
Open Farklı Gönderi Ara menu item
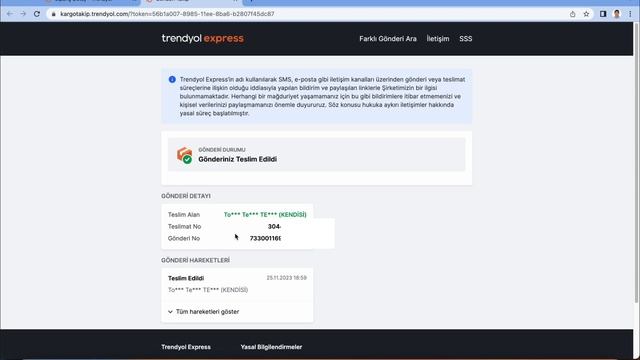click(x=388, y=39)
